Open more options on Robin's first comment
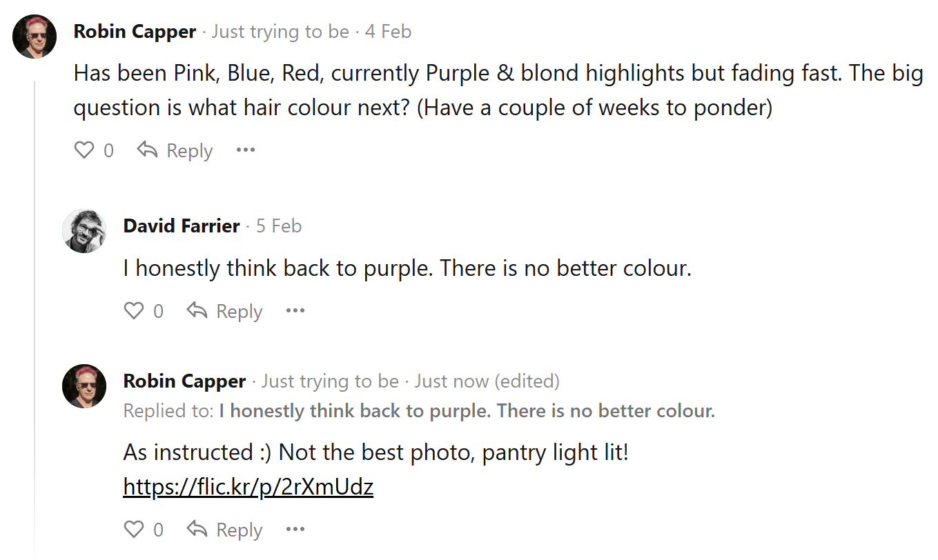Viewport: 938px width, 560px height. [246, 150]
